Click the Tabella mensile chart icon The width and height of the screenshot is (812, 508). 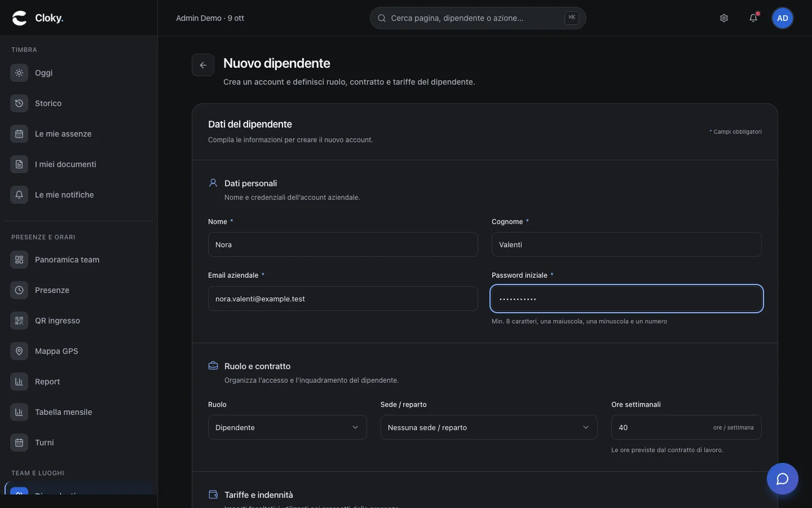(19, 412)
